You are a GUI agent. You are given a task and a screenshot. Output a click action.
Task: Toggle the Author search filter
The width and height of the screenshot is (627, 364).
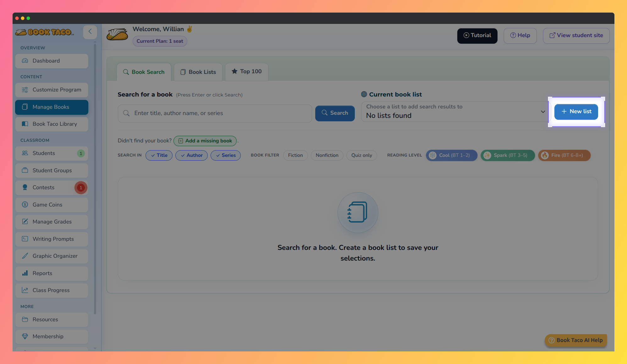tap(191, 155)
